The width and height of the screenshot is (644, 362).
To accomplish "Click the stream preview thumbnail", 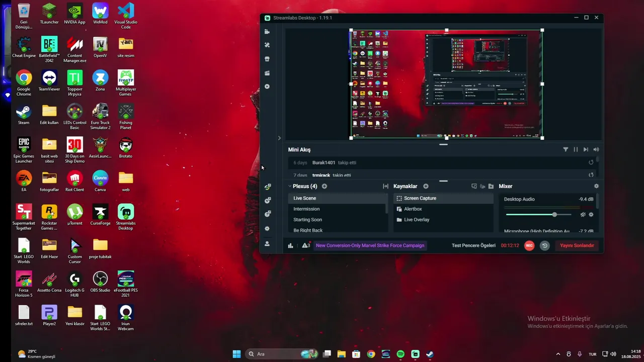I will click(446, 84).
